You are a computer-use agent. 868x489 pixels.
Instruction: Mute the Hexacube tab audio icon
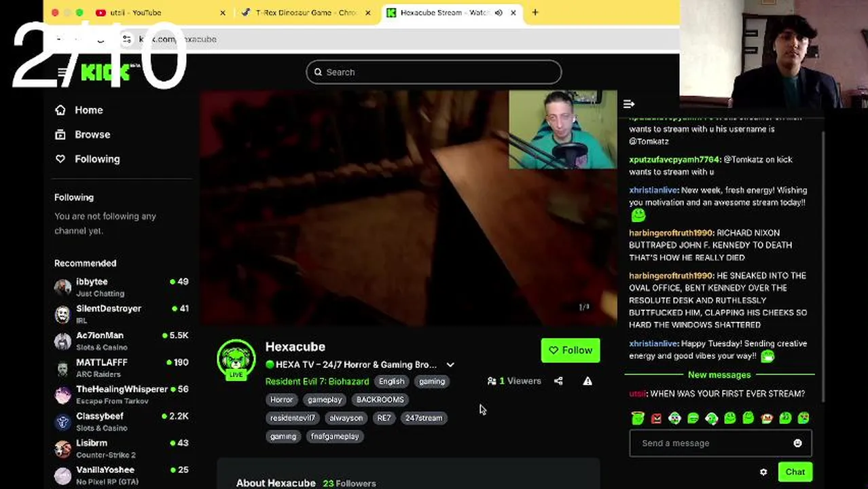499,12
